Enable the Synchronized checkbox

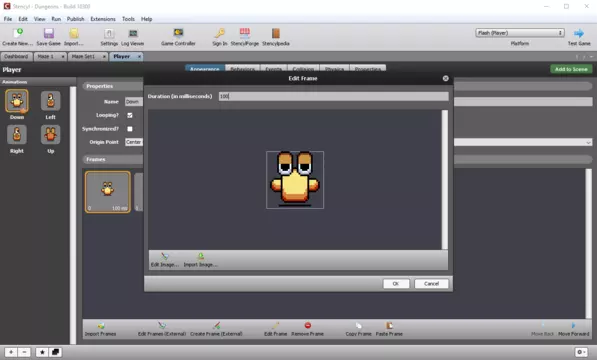(130, 129)
